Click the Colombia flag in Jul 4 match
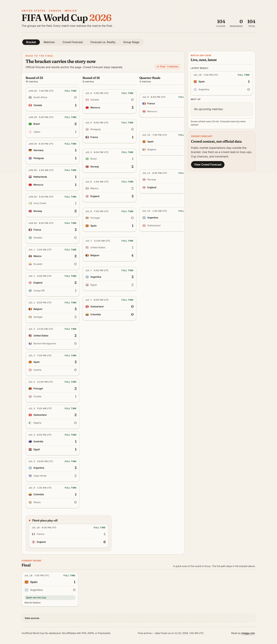Screen dimensions: 277x644 [x=30, y=494]
